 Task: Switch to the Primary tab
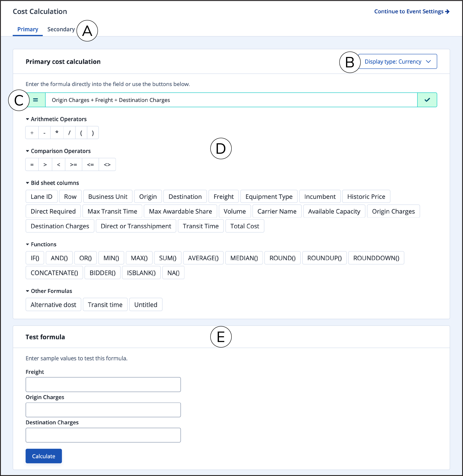(28, 29)
